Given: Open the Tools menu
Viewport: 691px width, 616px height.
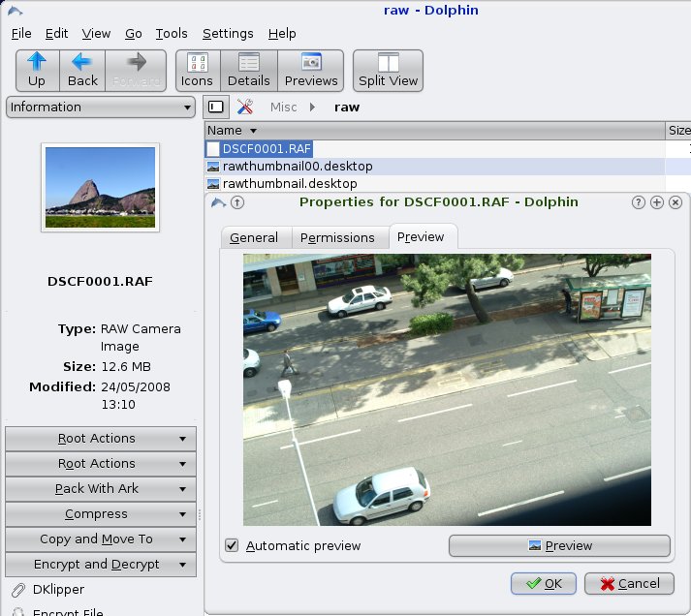Looking at the screenshot, I should [172, 33].
